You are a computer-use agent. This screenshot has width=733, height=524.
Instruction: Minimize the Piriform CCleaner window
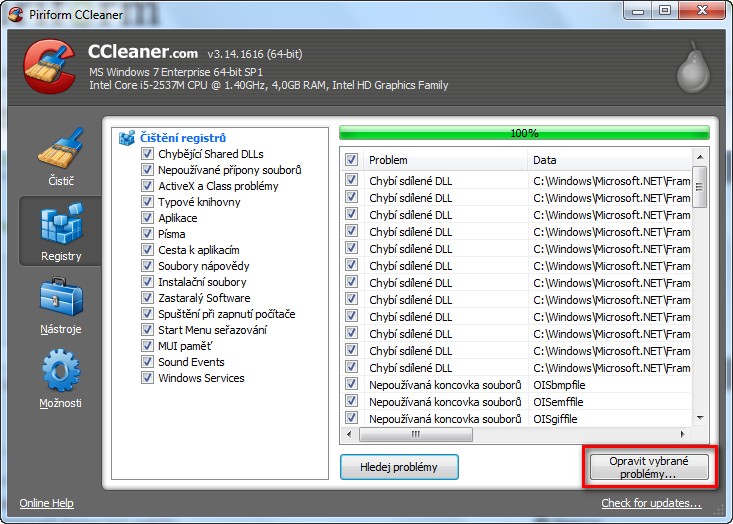tap(638, 10)
